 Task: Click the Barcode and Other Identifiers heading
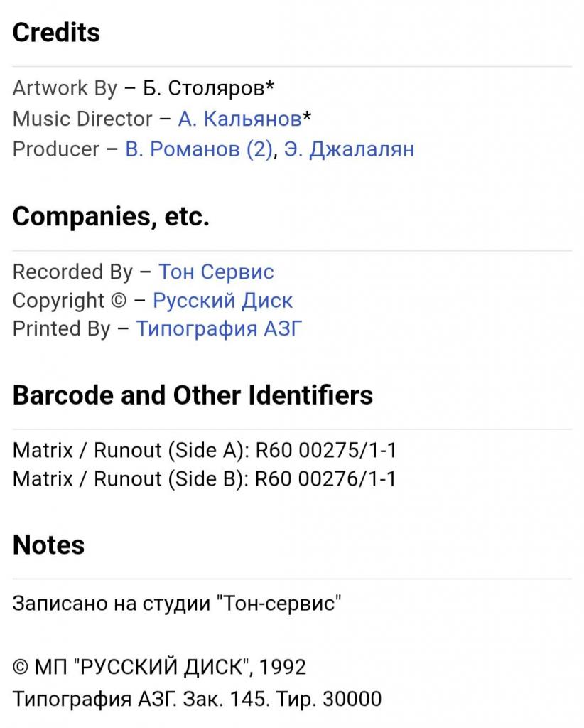[x=193, y=395]
